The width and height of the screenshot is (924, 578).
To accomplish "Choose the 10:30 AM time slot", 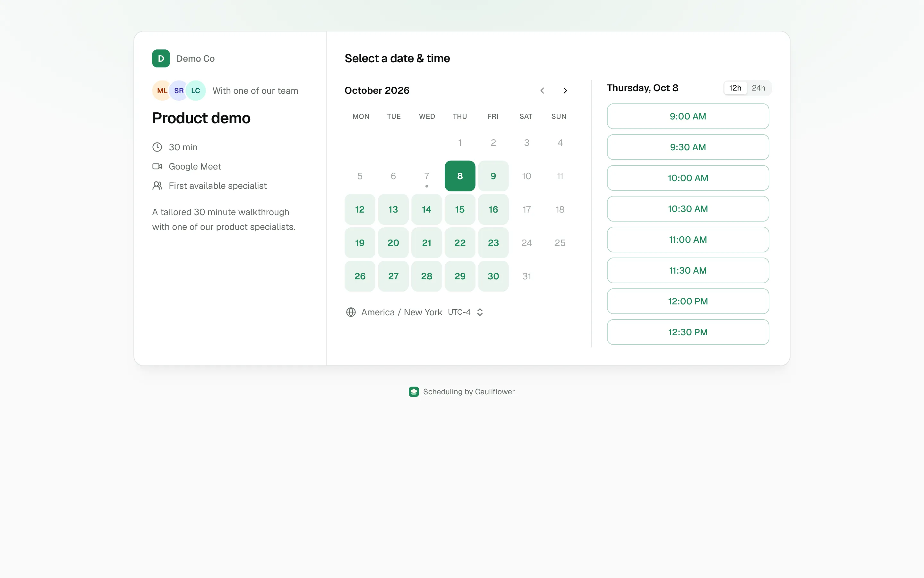I will pyautogui.click(x=688, y=209).
